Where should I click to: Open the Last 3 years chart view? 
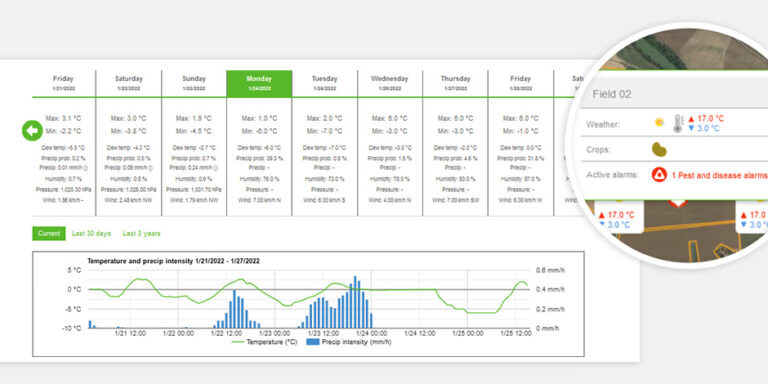point(142,234)
